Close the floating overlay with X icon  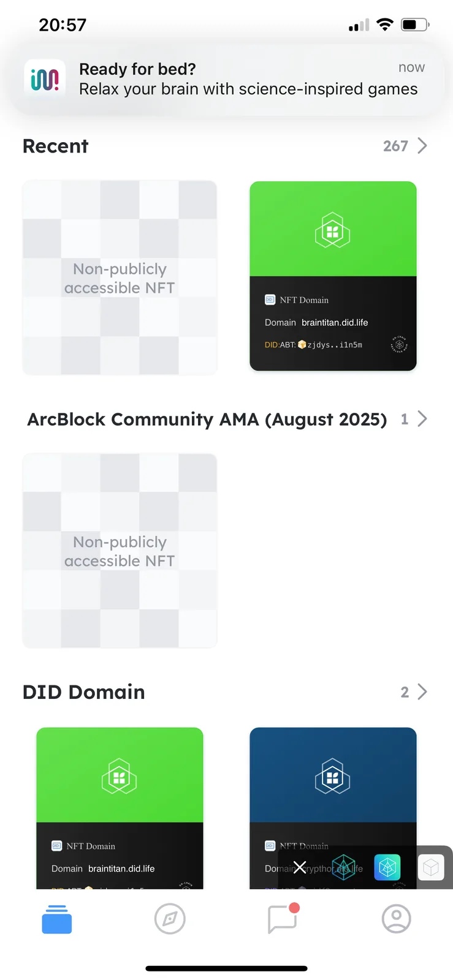pos(300,867)
